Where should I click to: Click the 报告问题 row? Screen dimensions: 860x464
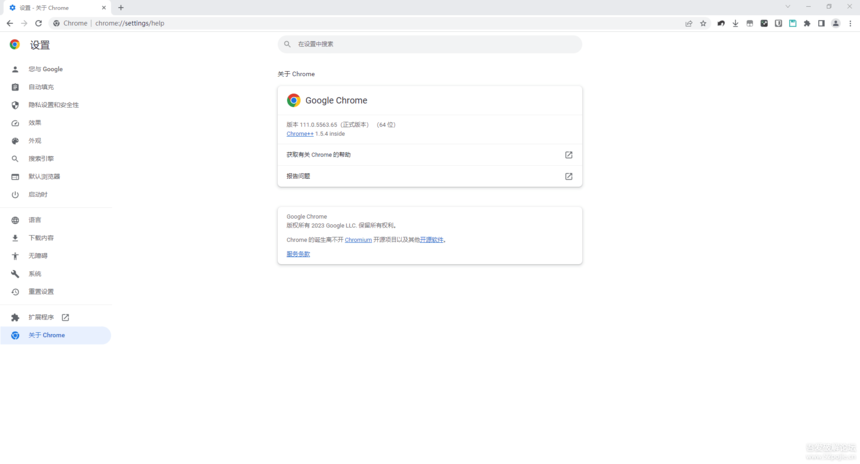429,177
